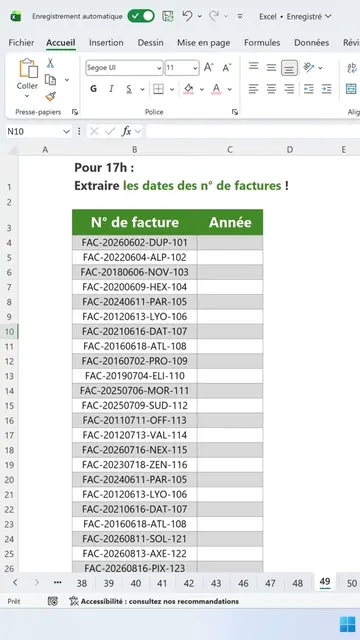Toggle Enregistrement automatique switch off
Viewport: 360px width, 640px height.
click(141, 16)
